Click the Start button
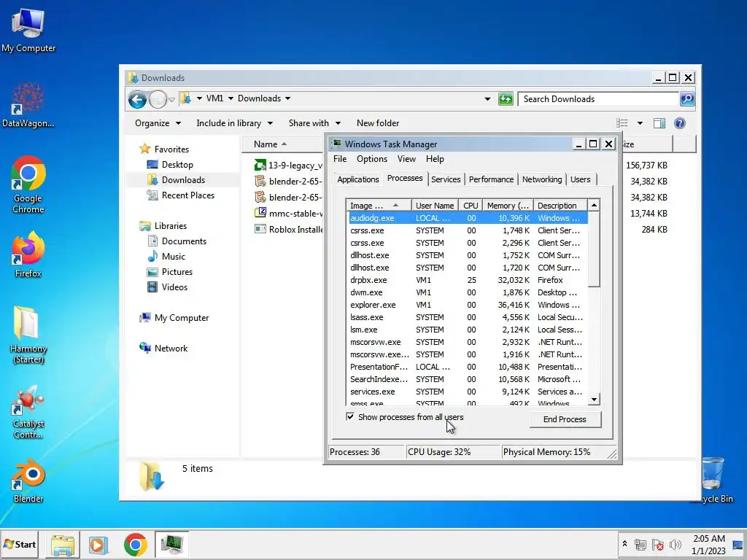Screen dimensions: 747x560 (x=20, y=544)
